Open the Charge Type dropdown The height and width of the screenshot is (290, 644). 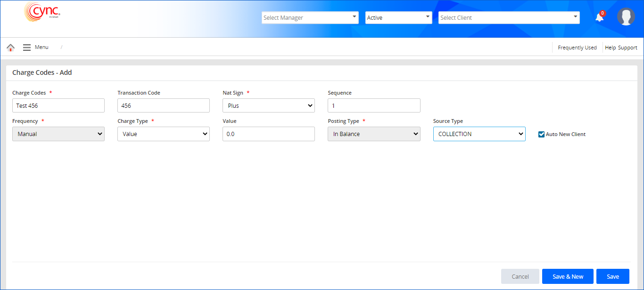[163, 134]
